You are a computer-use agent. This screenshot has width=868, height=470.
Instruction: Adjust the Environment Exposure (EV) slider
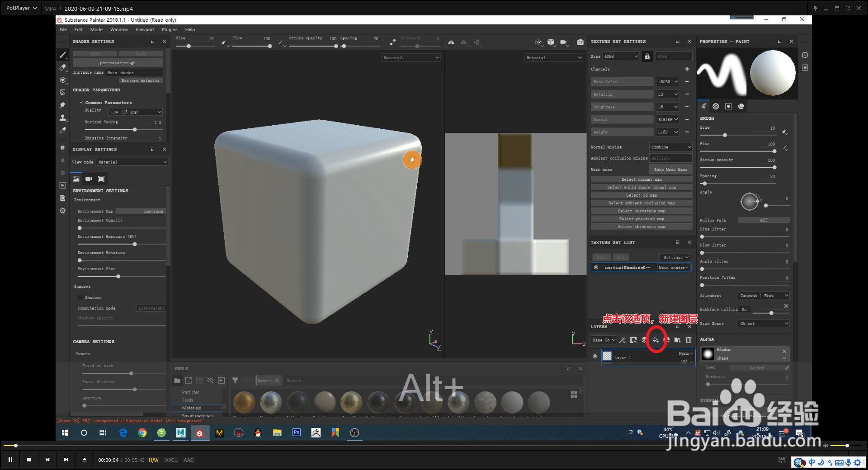pos(135,244)
